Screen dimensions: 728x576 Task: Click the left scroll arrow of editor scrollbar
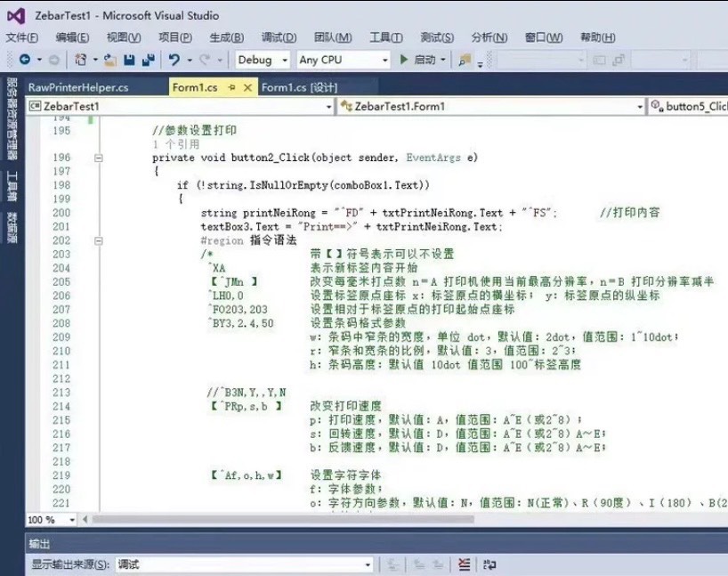click(85, 519)
